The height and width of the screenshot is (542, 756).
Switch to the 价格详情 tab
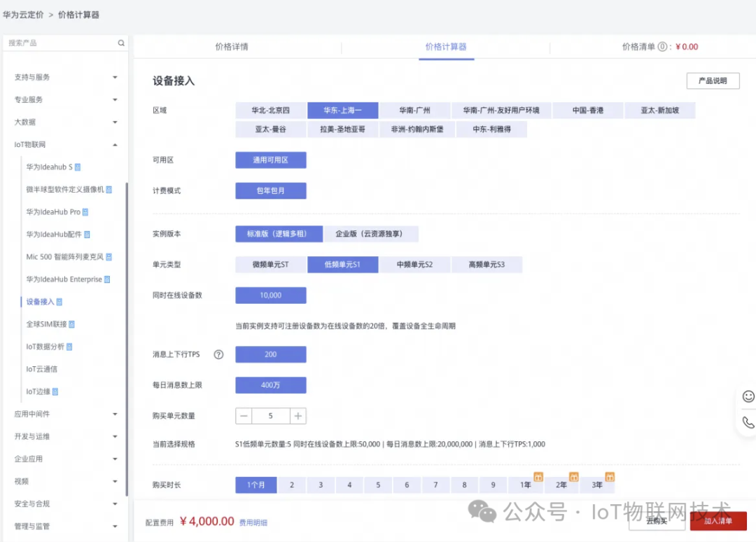[x=232, y=47]
